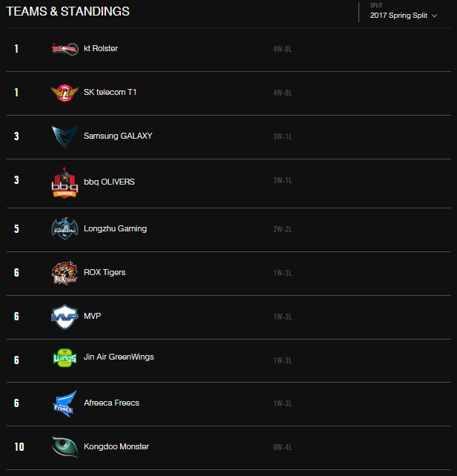Click the kt Rolster team logo
Screen dimensions: 457x476
coord(65,49)
